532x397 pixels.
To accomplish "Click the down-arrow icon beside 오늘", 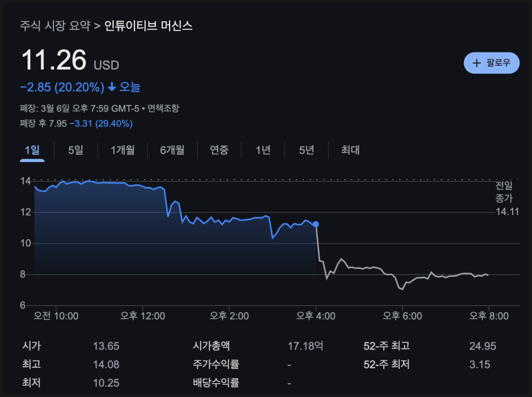I will pyautogui.click(x=112, y=87).
